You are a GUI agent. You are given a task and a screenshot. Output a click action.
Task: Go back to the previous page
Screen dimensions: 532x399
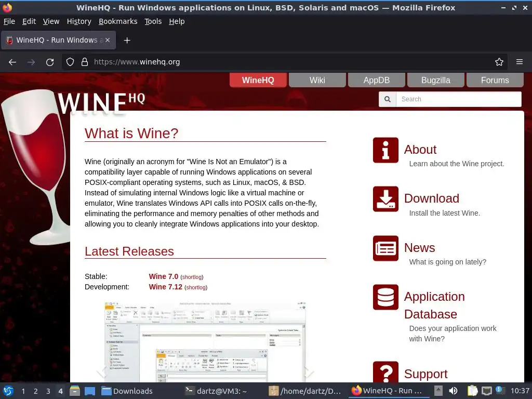tap(12, 62)
